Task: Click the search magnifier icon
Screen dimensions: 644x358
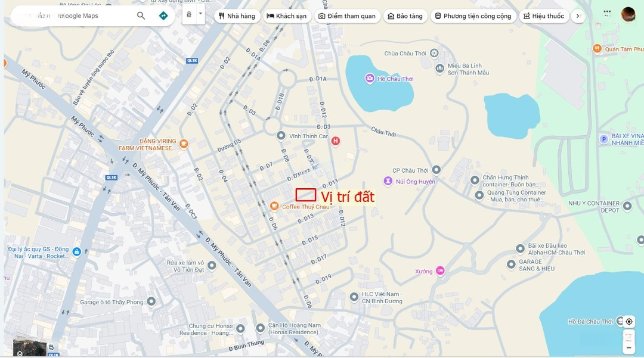Action: (x=141, y=15)
